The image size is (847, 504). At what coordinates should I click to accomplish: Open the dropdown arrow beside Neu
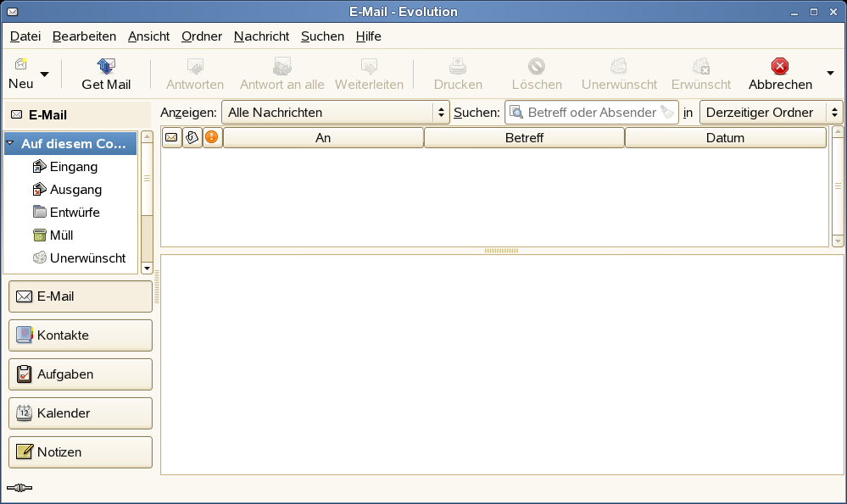pos(45,74)
